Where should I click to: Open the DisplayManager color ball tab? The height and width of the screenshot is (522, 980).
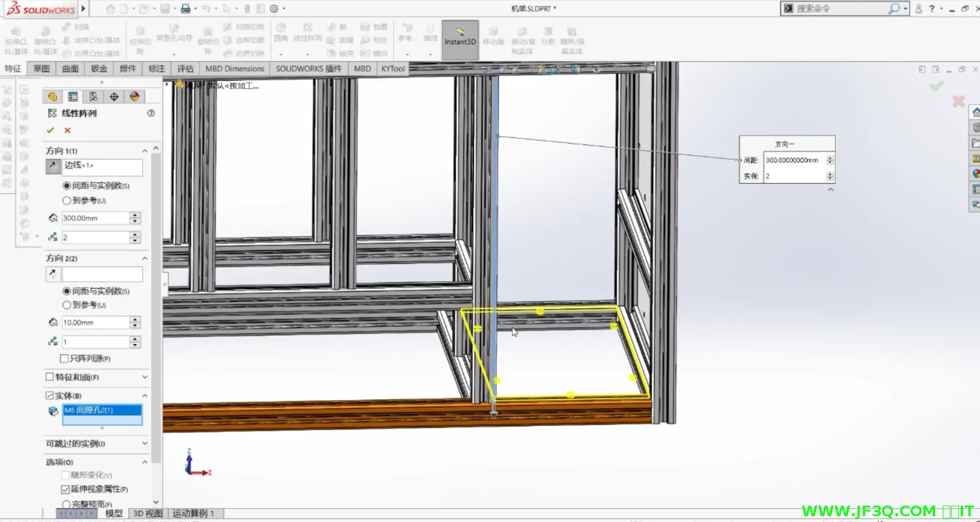(x=135, y=97)
